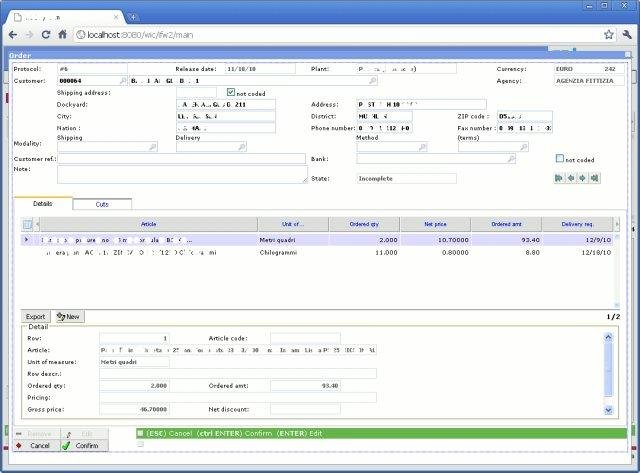This screenshot has width=640, height=473.
Task: Toggle the Bank not coded checkbox
Action: tap(560, 158)
